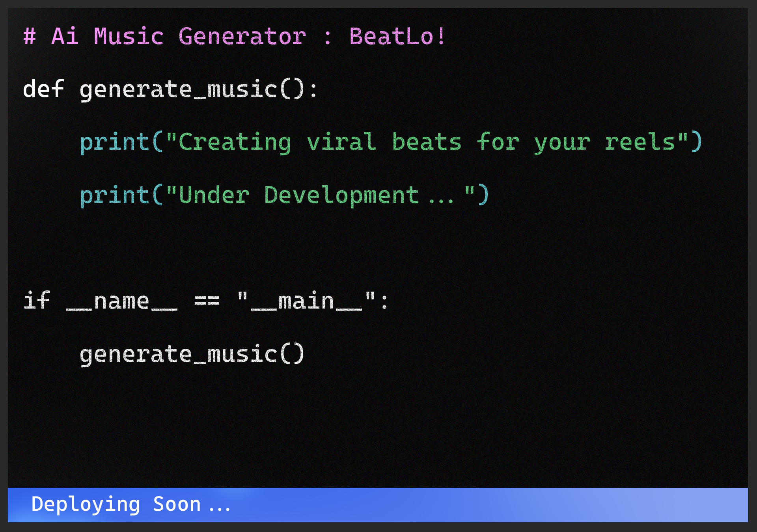Click the def keyword on line two
This screenshot has width=757, height=532.
point(43,90)
